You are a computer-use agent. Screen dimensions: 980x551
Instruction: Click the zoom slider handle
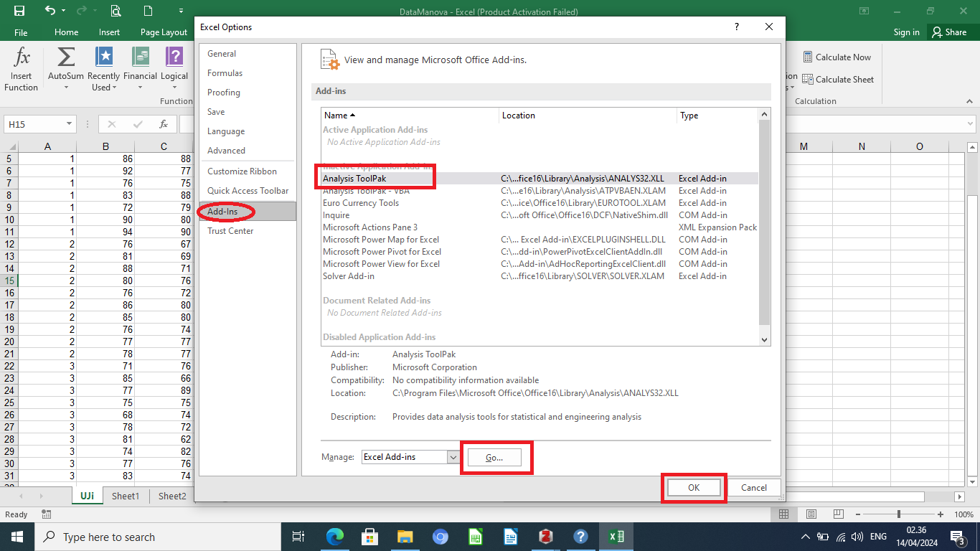click(x=898, y=514)
